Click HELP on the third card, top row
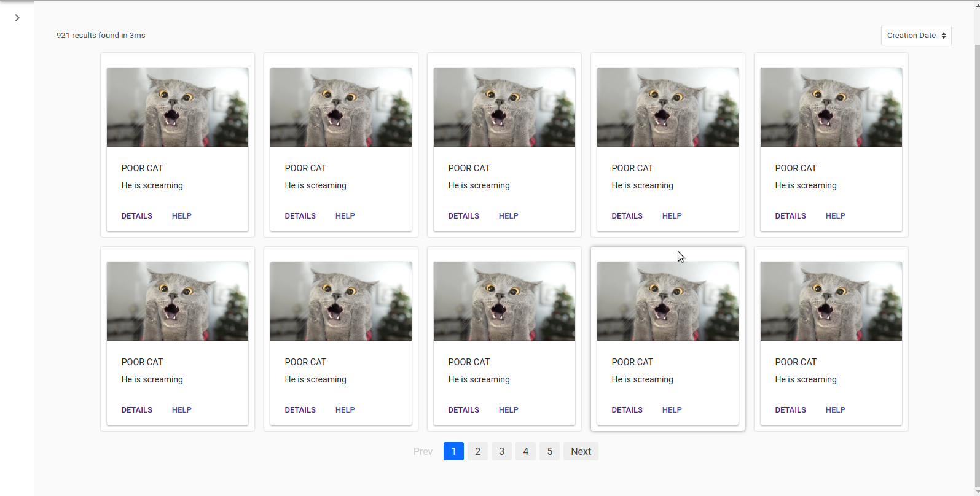 click(509, 215)
